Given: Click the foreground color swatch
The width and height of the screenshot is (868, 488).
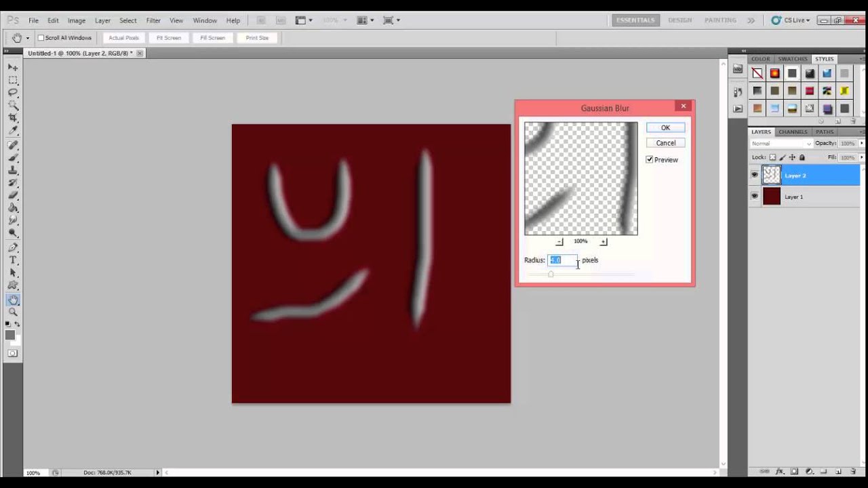Looking at the screenshot, I should pos(10,335).
